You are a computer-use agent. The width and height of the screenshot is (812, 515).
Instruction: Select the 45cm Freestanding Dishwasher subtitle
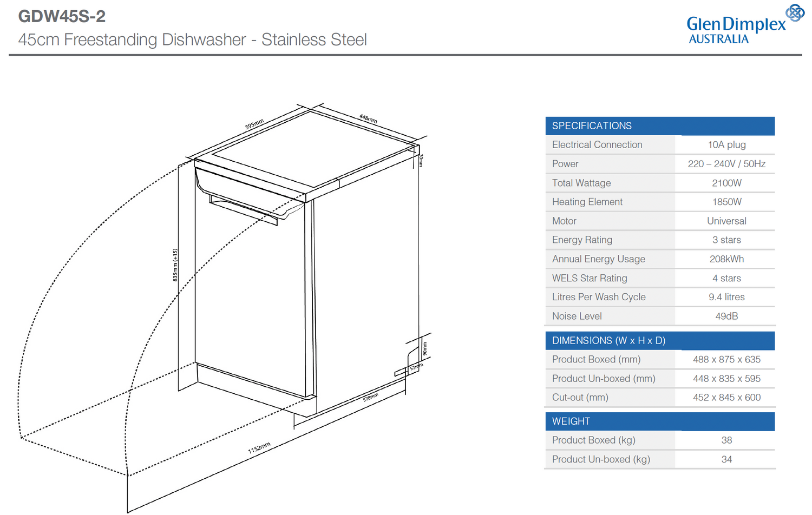pyautogui.click(x=192, y=39)
